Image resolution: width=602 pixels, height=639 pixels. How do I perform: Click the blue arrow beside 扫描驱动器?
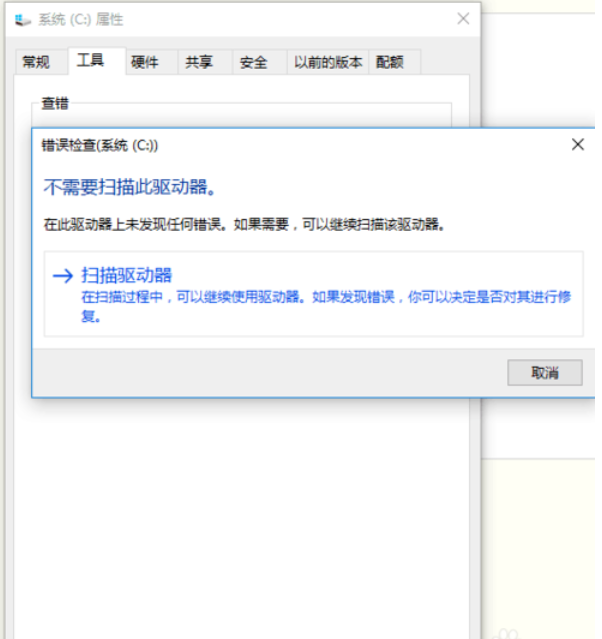pyautogui.click(x=63, y=276)
